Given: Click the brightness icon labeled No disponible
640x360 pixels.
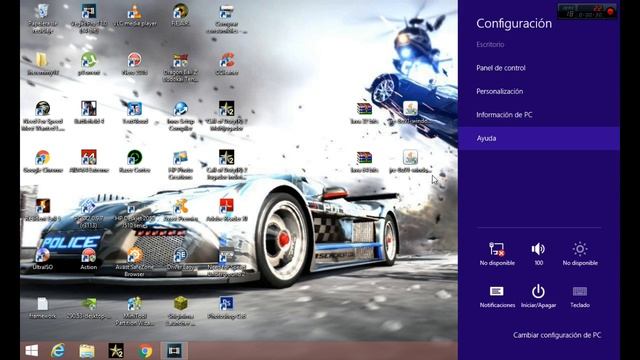Looking at the screenshot, I should click(x=580, y=253).
